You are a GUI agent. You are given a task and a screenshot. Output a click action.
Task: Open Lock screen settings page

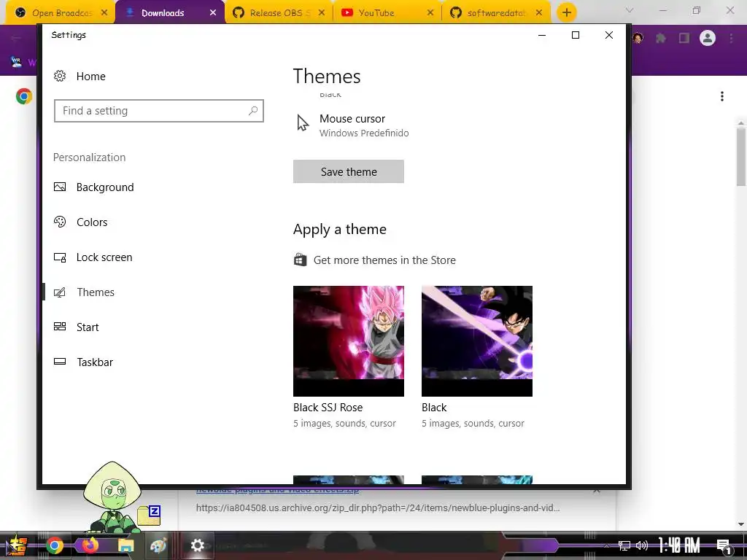click(93, 257)
